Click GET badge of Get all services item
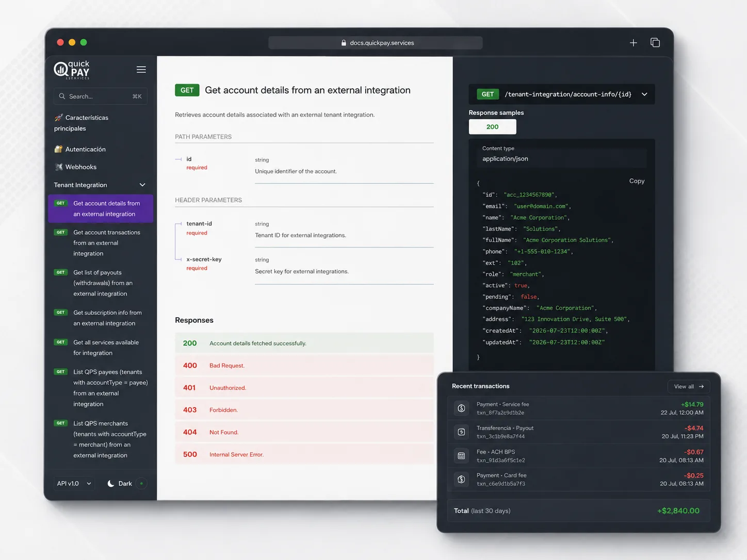 pyautogui.click(x=61, y=342)
